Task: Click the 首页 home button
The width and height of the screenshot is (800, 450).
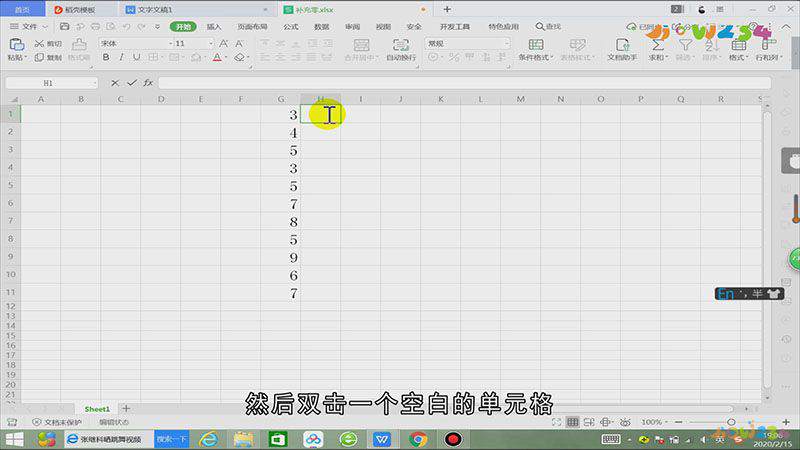Action: tap(22, 10)
